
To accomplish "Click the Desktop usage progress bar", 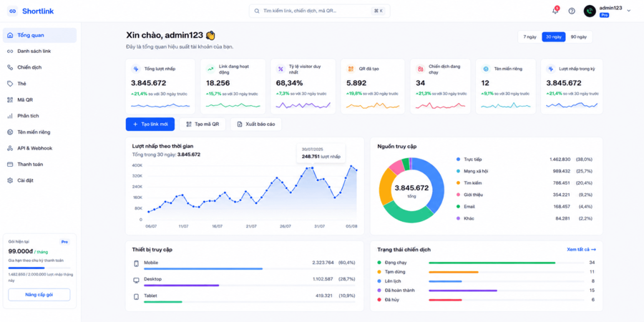I will (x=250, y=285).
